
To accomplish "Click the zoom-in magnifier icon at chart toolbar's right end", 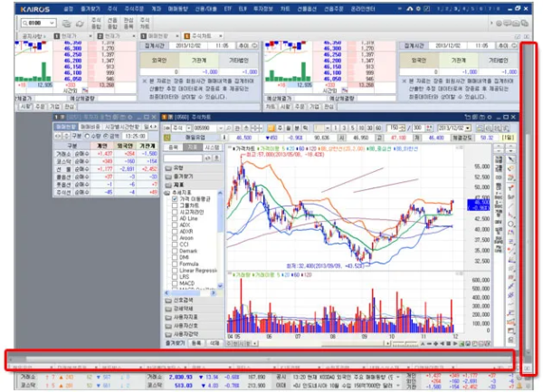I will pos(489,129).
